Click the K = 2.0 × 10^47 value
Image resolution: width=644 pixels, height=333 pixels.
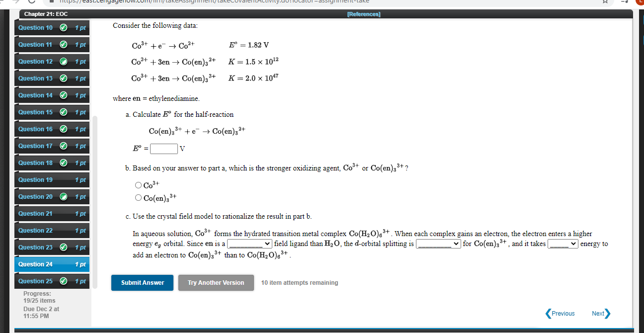coord(253,78)
